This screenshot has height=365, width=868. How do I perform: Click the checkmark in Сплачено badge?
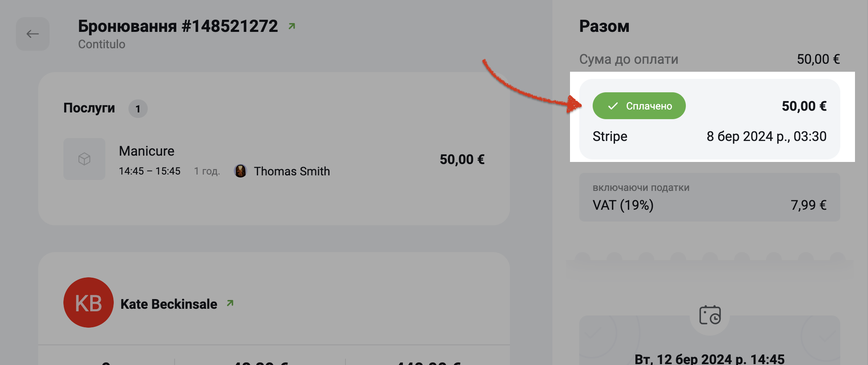613,106
